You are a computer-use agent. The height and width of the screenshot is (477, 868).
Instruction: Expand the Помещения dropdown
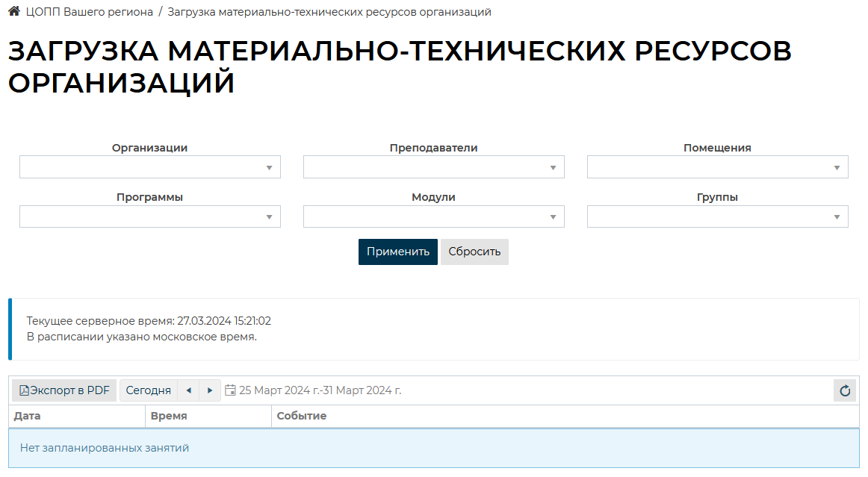point(717,167)
